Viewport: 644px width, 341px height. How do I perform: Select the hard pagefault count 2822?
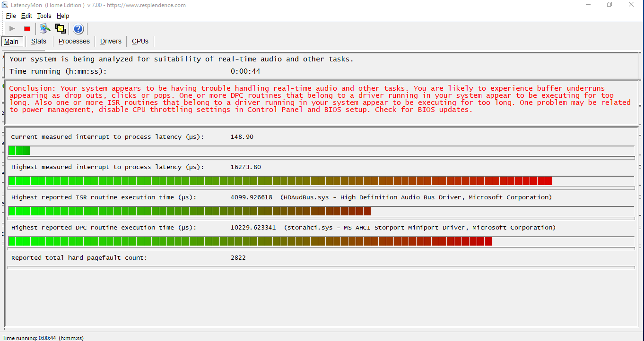tap(238, 258)
